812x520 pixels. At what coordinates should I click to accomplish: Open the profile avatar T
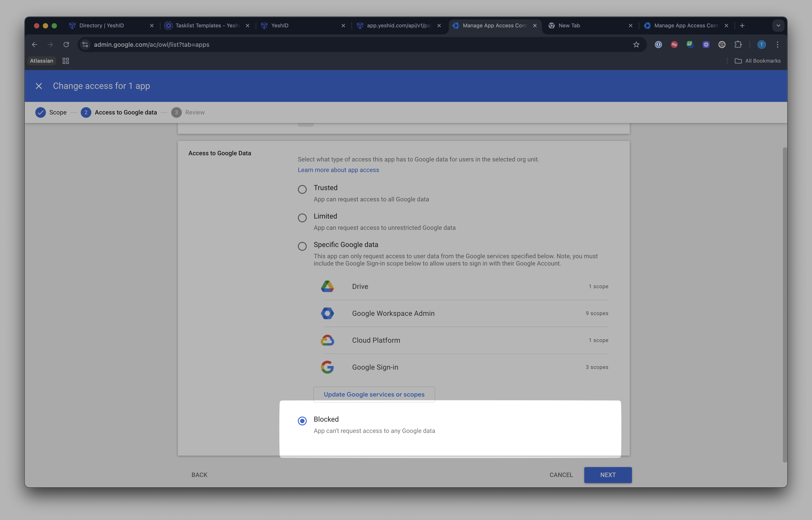(761, 45)
